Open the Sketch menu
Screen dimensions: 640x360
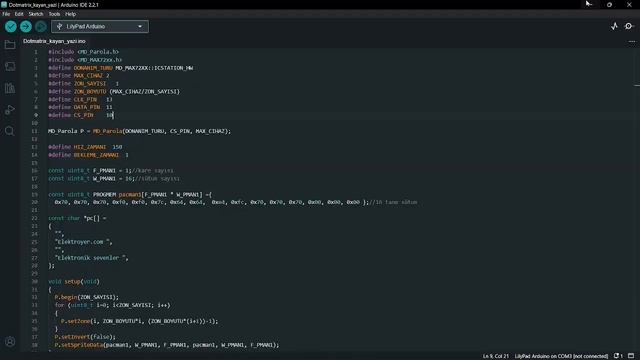pyautogui.click(x=36, y=14)
